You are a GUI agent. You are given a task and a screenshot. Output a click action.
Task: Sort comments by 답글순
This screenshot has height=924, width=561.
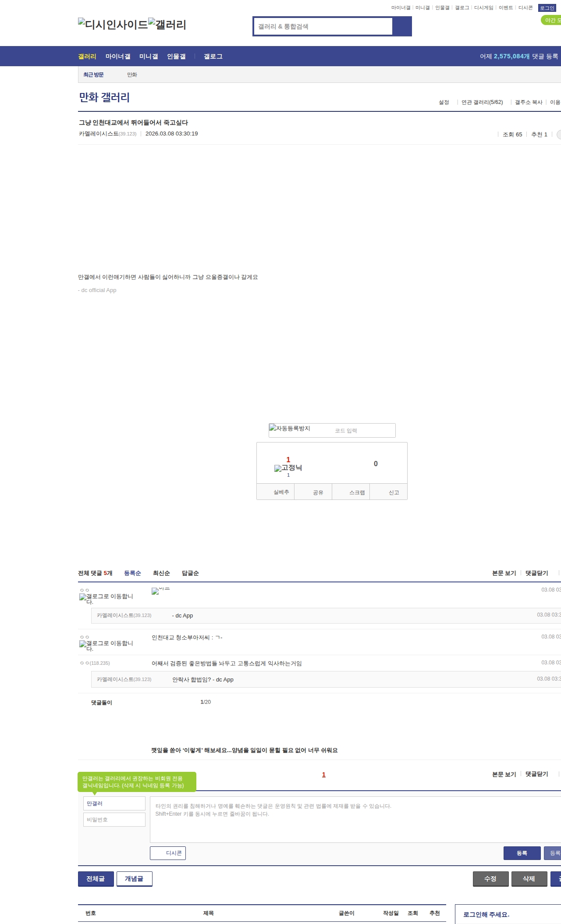coord(190,573)
